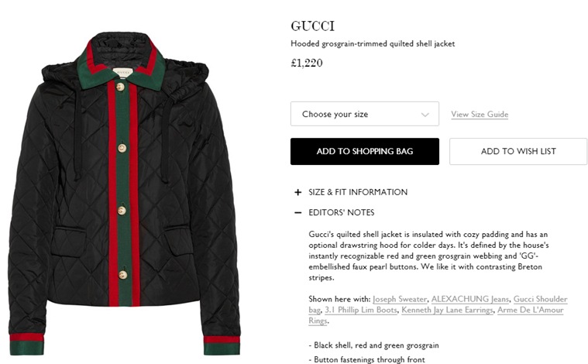
Task: Add jacket to shopping bag
Action: [x=365, y=152]
